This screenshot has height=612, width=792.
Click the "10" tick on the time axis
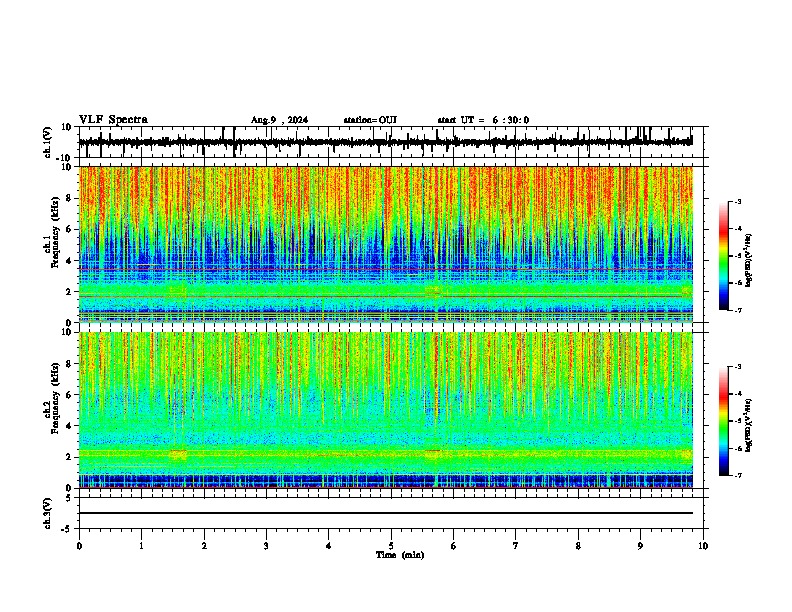[x=703, y=546]
